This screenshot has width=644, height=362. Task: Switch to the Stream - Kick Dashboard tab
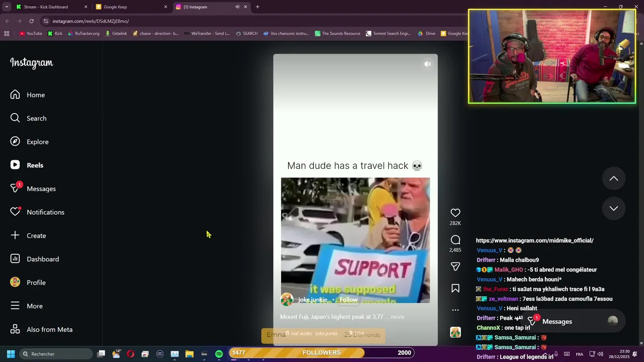click(51, 7)
